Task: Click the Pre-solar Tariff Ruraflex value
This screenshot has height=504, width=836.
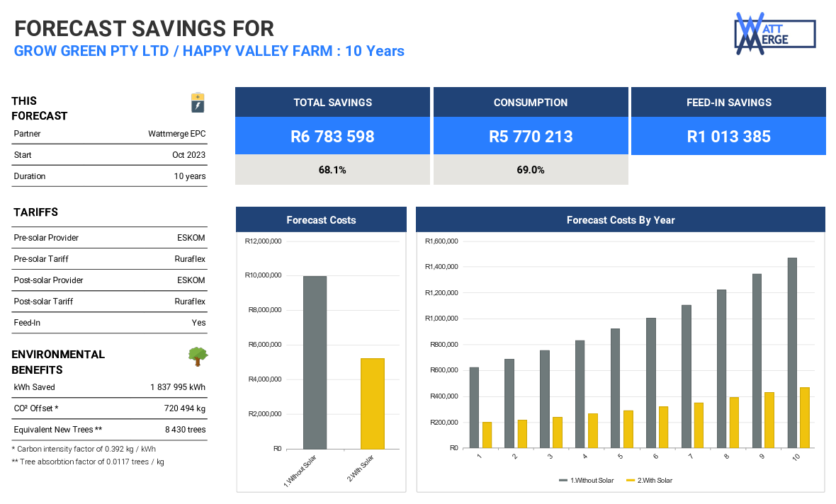Action: [190, 259]
